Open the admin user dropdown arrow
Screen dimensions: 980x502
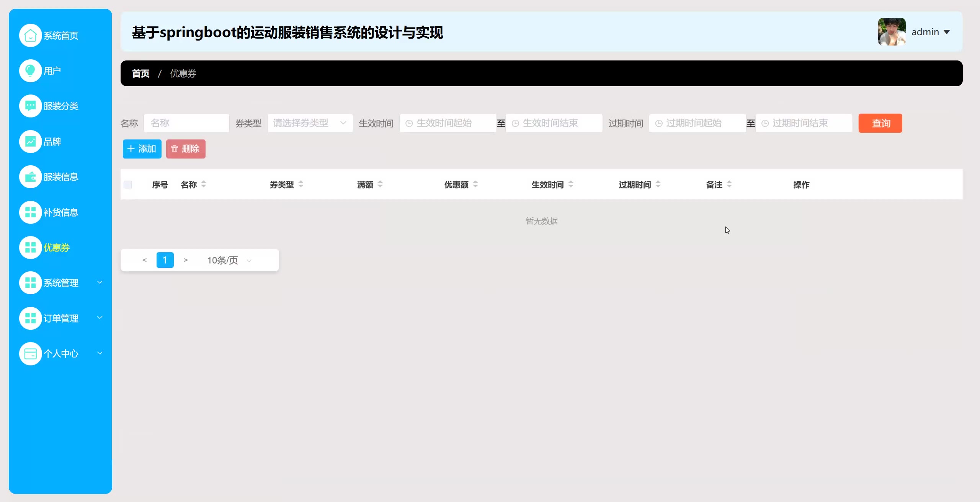(x=947, y=32)
